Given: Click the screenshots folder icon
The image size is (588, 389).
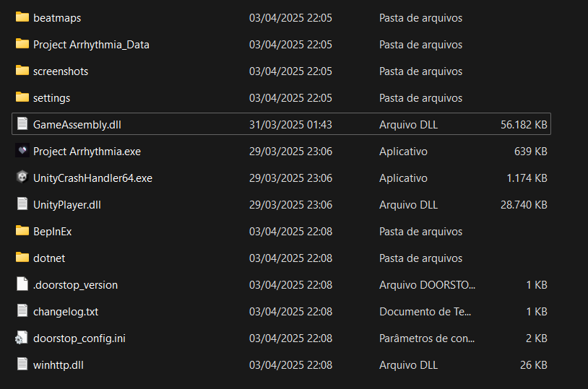Looking at the screenshot, I should (x=22, y=71).
